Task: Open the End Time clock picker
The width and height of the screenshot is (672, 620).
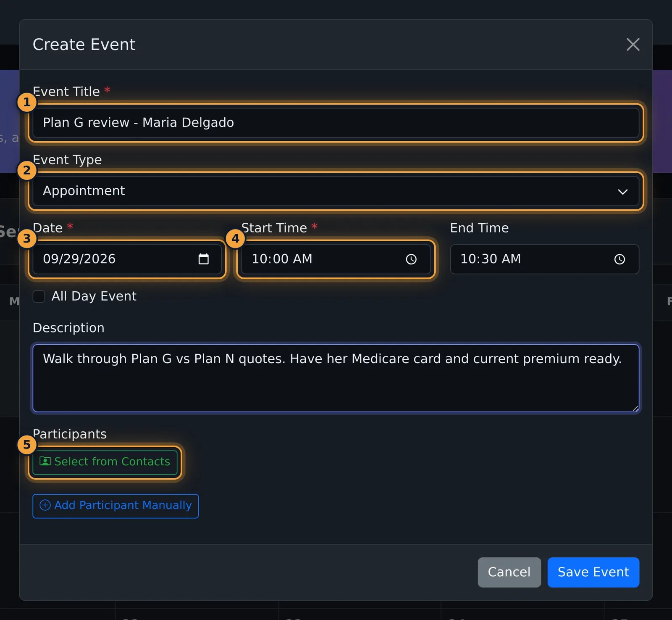Action: coord(620,259)
